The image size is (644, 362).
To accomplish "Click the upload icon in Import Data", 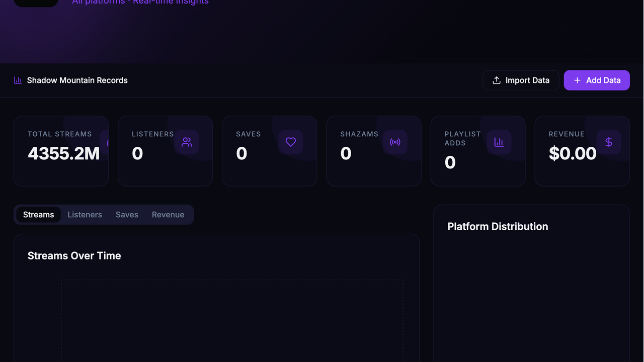I will coord(497,80).
